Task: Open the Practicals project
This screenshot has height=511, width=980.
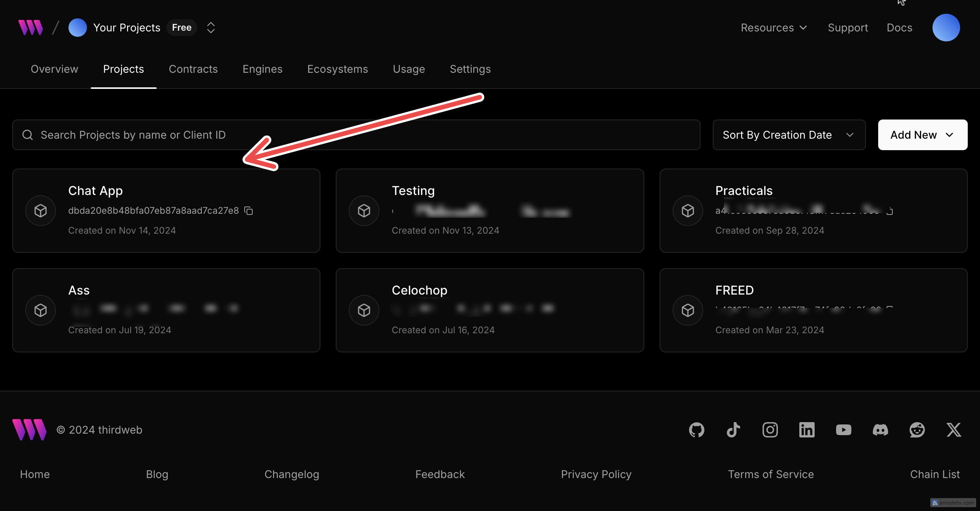Action: [813, 211]
